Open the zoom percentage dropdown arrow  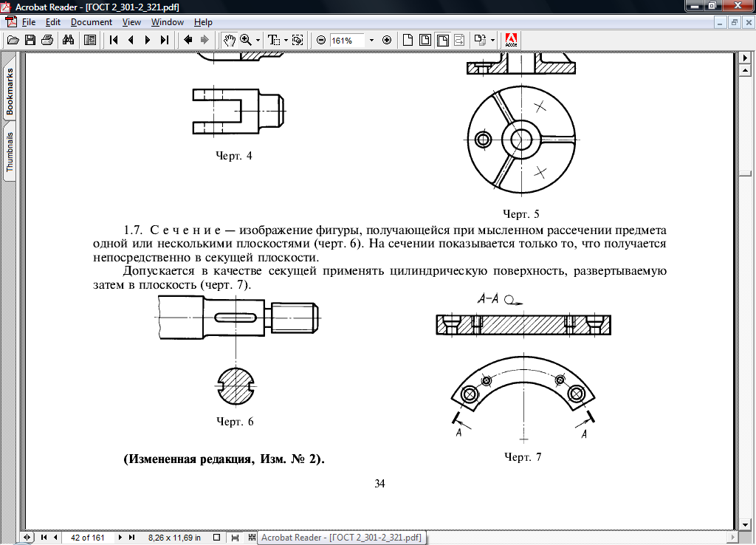(371, 41)
